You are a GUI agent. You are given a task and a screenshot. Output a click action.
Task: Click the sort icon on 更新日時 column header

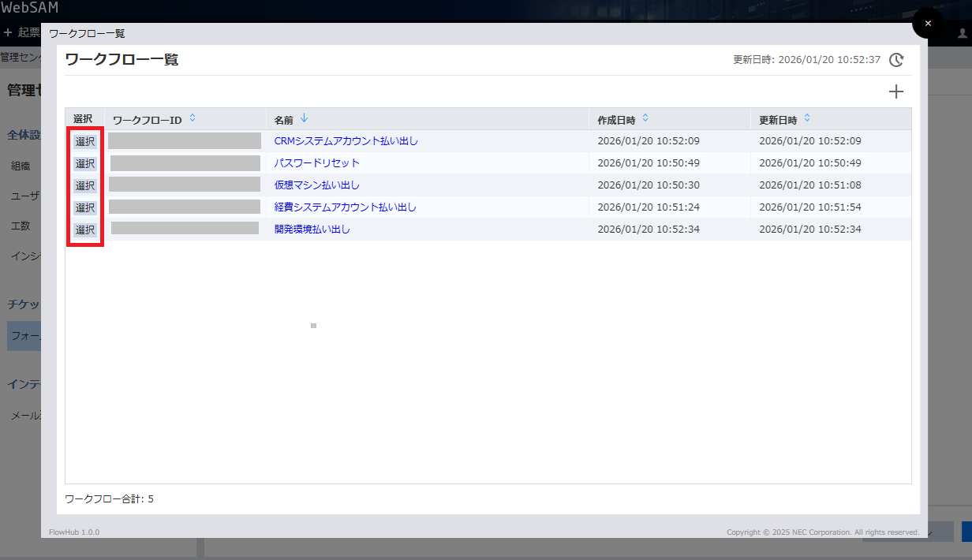coord(807,118)
